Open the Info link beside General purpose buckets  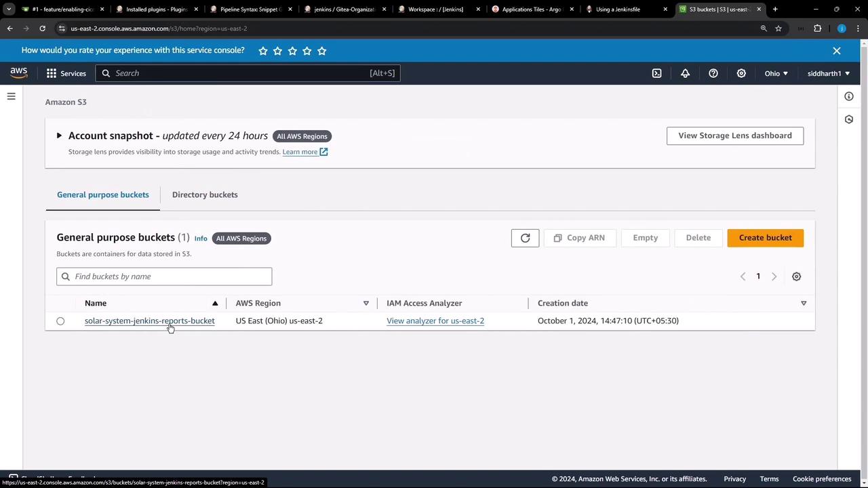click(x=201, y=239)
